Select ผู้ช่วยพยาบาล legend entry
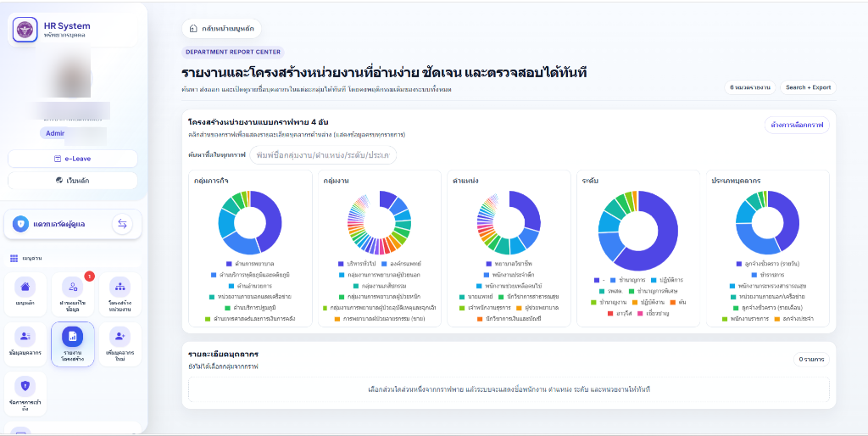This screenshot has width=868, height=436. [537, 307]
